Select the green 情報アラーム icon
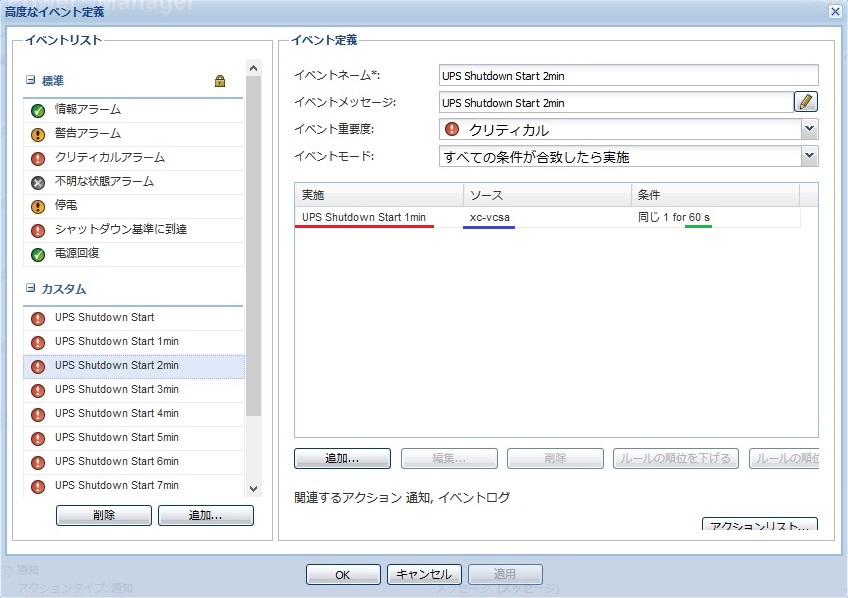 38,110
